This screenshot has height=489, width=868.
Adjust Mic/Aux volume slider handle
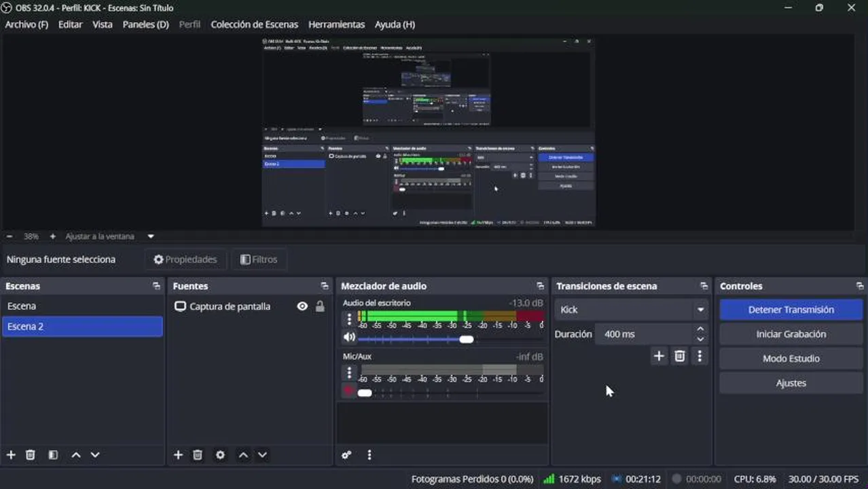pos(365,393)
